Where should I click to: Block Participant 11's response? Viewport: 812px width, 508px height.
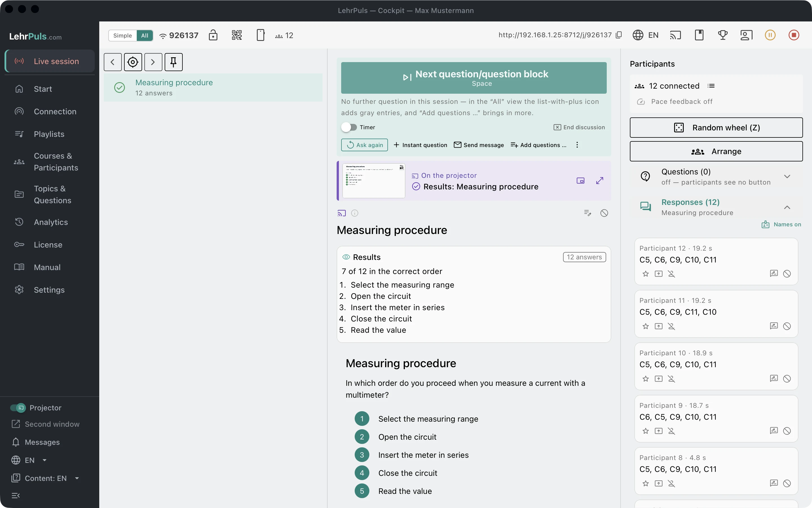[x=787, y=326]
